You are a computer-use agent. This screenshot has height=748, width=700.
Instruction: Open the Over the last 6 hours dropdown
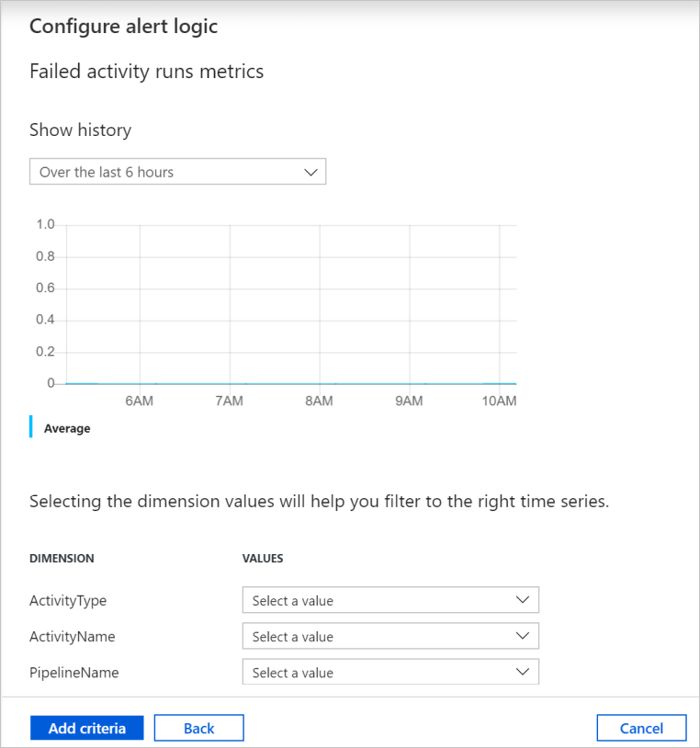click(177, 171)
